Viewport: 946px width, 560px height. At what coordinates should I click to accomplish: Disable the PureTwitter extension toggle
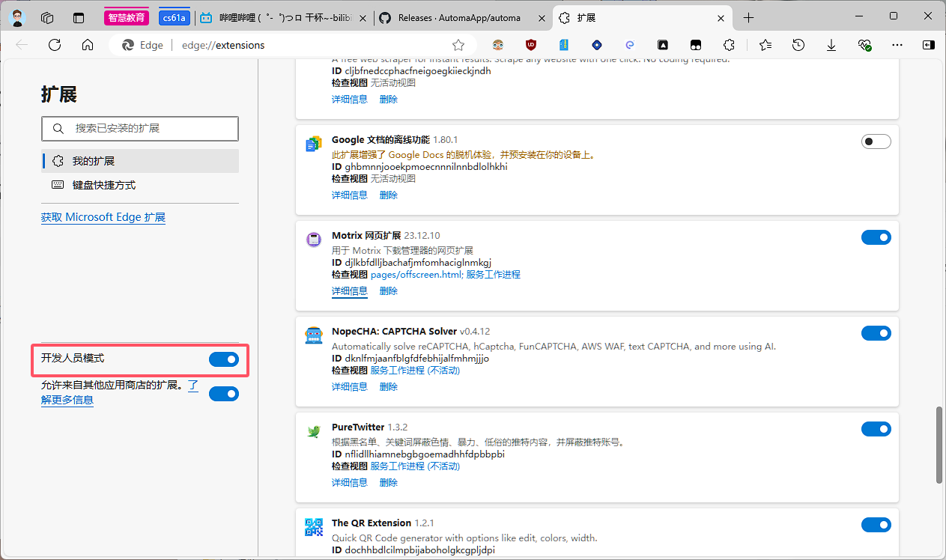[876, 429]
